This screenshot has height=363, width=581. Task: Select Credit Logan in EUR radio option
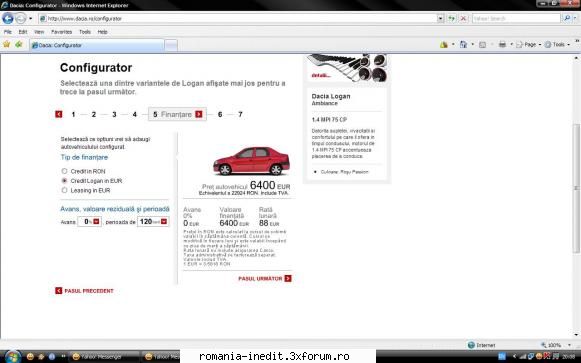click(64, 181)
